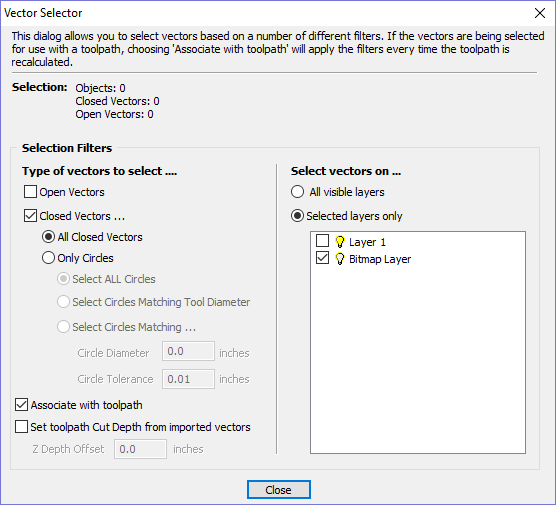Click the Circle Diameter input field
556x505 pixels.
pyautogui.click(x=188, y=351)
